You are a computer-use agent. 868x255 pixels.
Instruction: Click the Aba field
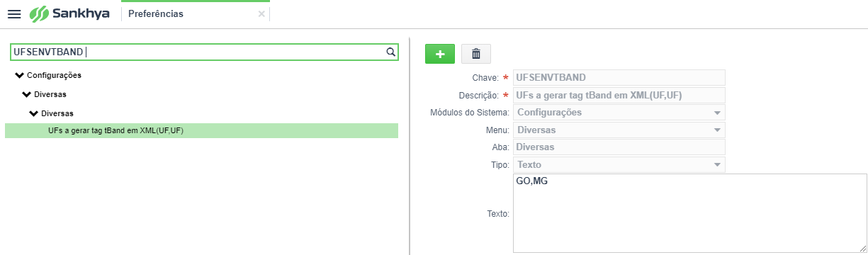619,147
